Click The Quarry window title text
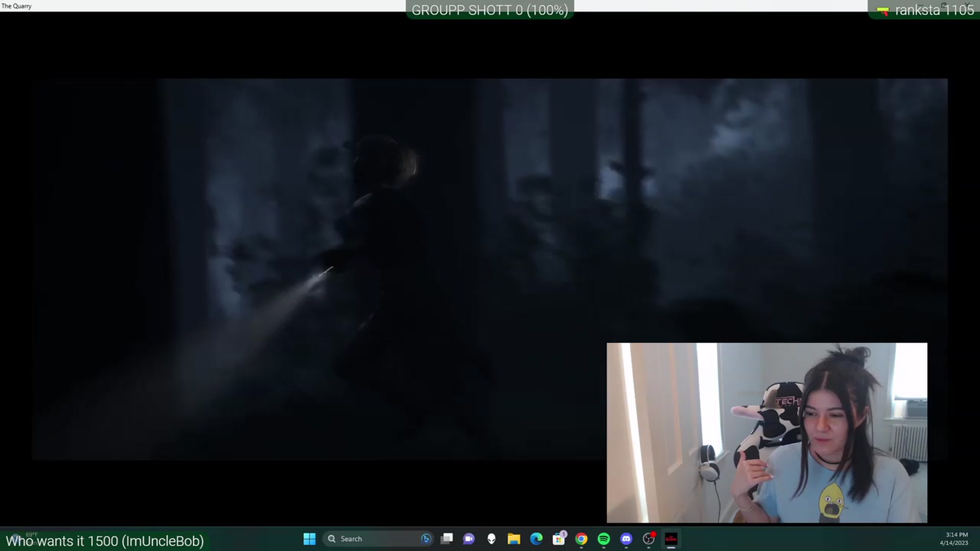This screenshot has width=980, height=551. (x=16, y=6)
